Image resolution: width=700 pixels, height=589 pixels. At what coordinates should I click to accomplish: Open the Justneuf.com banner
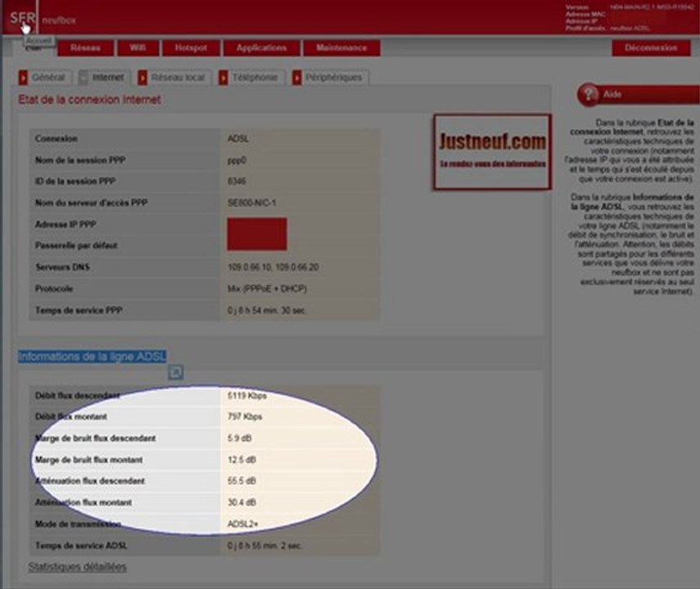click(x=492, y=151)
